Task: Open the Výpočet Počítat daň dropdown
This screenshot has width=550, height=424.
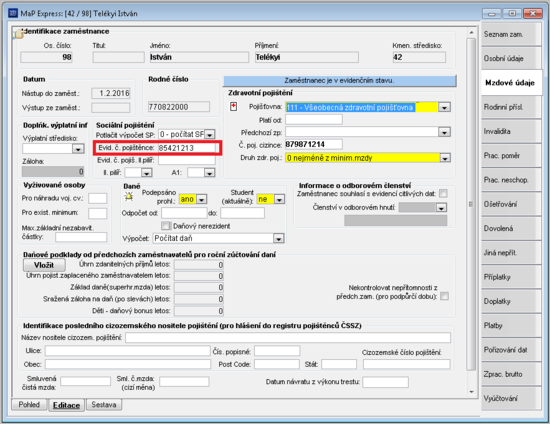Action: pyautogui.click(x=279, y=238)
